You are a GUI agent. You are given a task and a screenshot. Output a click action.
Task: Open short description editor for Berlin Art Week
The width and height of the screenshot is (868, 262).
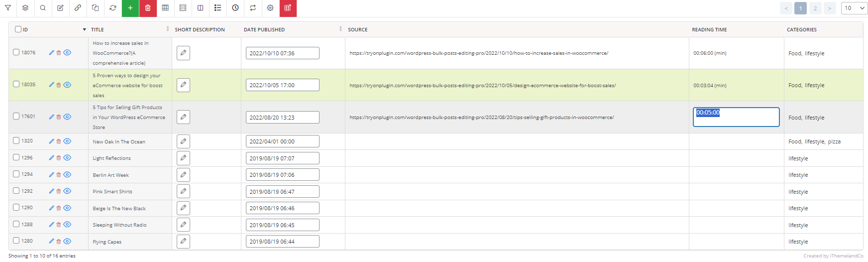(183, 175)
